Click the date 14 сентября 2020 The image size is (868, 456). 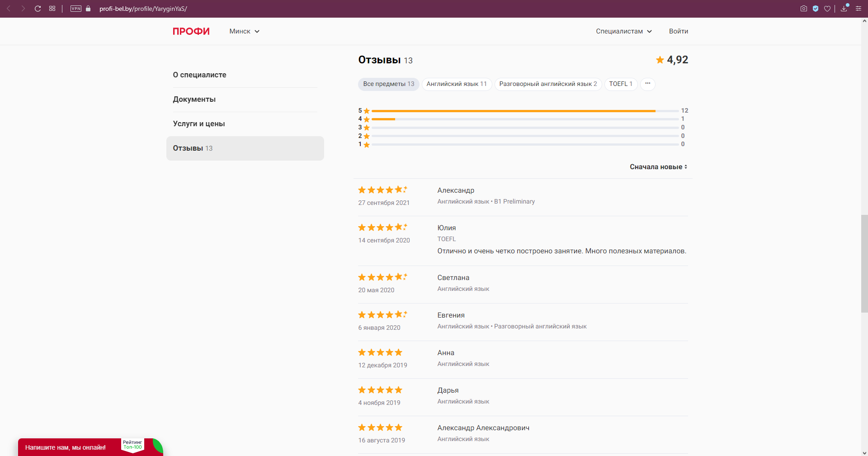[x=384, y=241]
